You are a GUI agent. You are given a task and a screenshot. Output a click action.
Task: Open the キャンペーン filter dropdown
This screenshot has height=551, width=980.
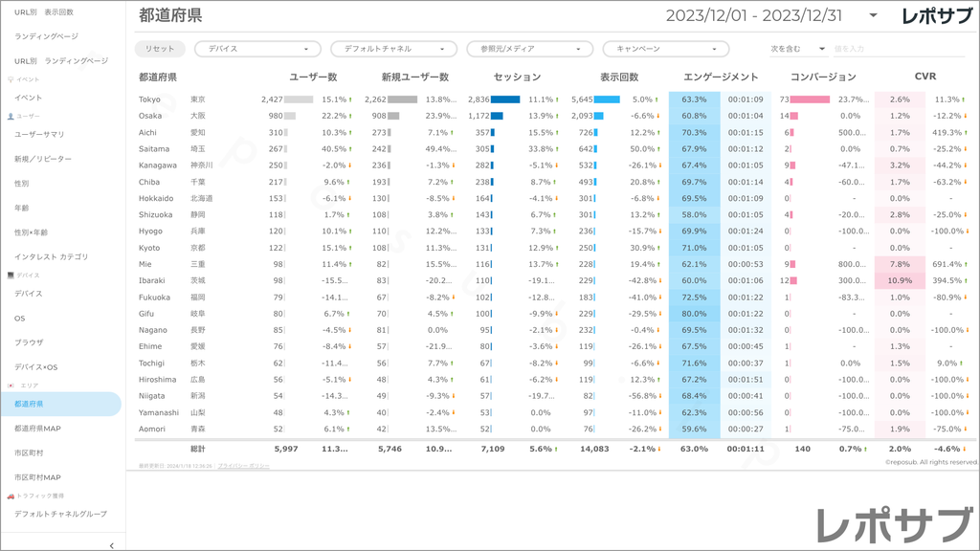click(665, 49)
